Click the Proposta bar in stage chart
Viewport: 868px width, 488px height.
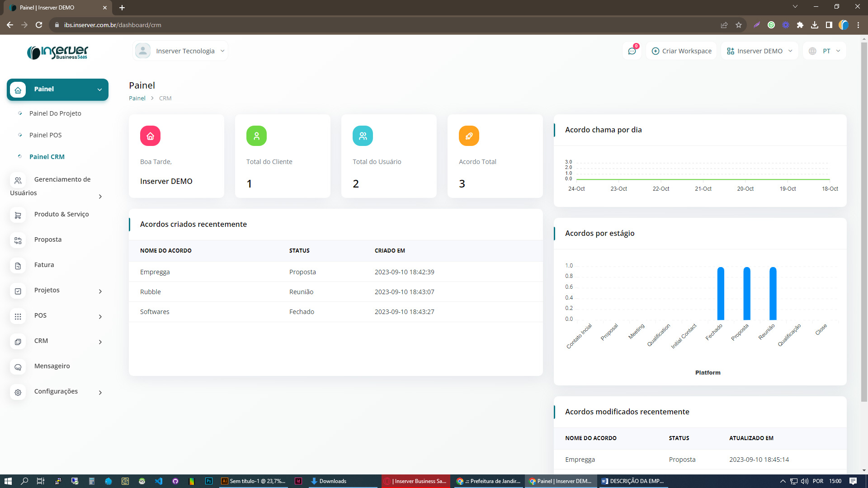747,294
